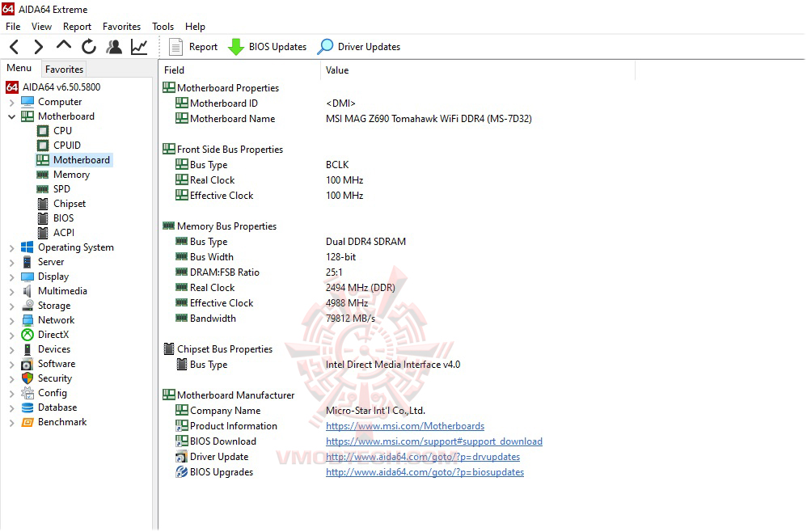The height and width of the screenshot is (532, 807).
Task: Select the BIOS chip icon in the tree
Action: (43, 218)
